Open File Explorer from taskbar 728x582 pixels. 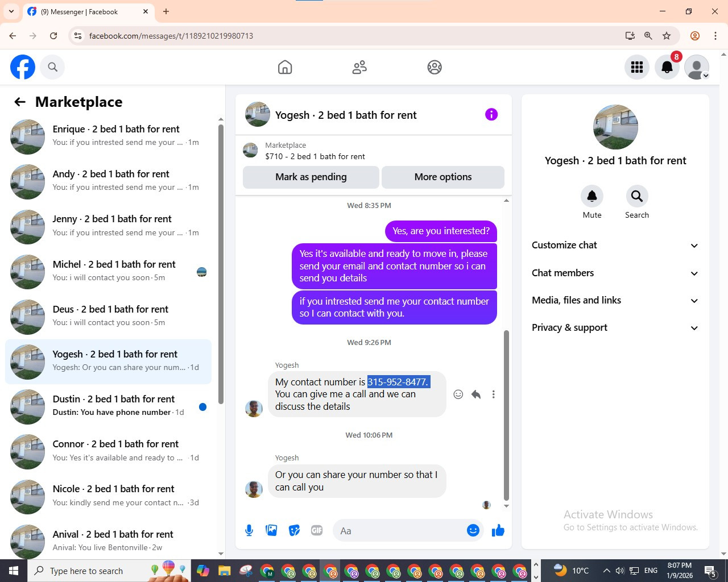click(x=224, y=571)
